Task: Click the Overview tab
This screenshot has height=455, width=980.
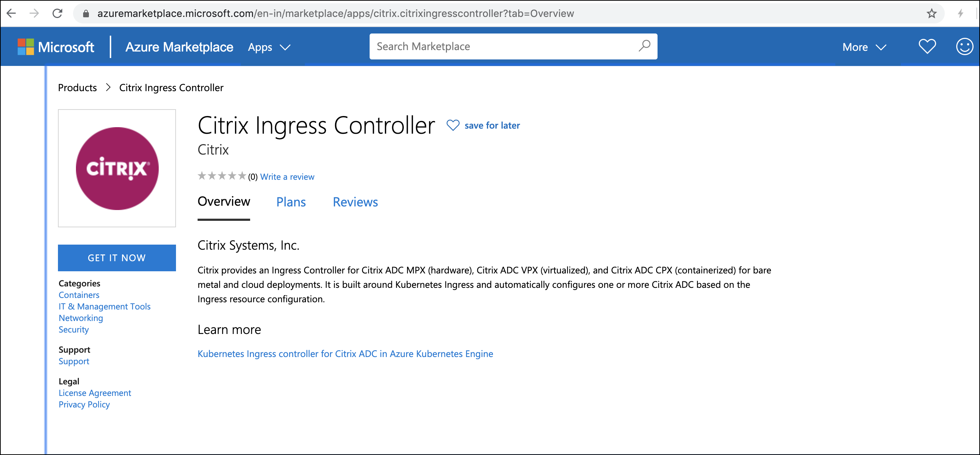Action: [224, 201]
